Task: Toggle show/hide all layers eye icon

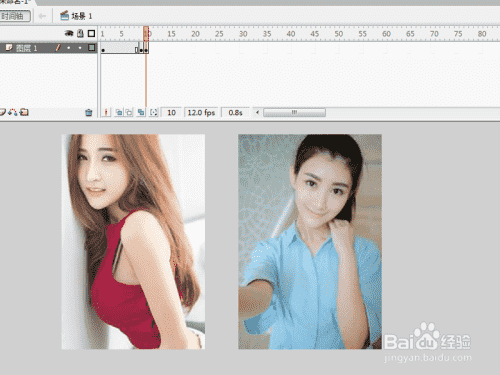Action: click(x=69, y=33)
